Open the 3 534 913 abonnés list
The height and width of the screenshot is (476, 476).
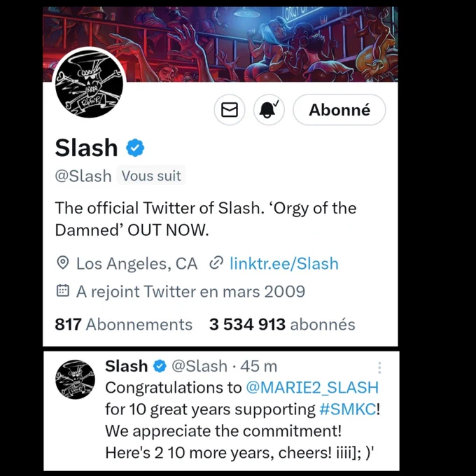282,324
